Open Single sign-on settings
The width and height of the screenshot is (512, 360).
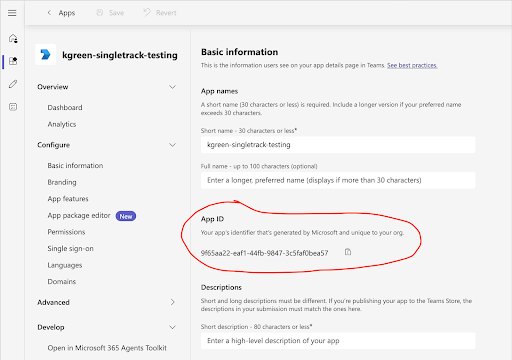click(x=70, y=249)
